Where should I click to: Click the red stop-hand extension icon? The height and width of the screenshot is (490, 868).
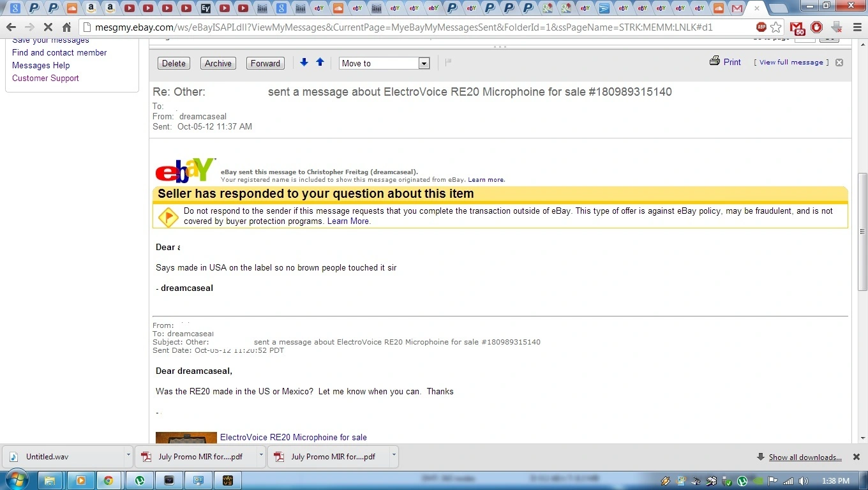click(816, 27)
